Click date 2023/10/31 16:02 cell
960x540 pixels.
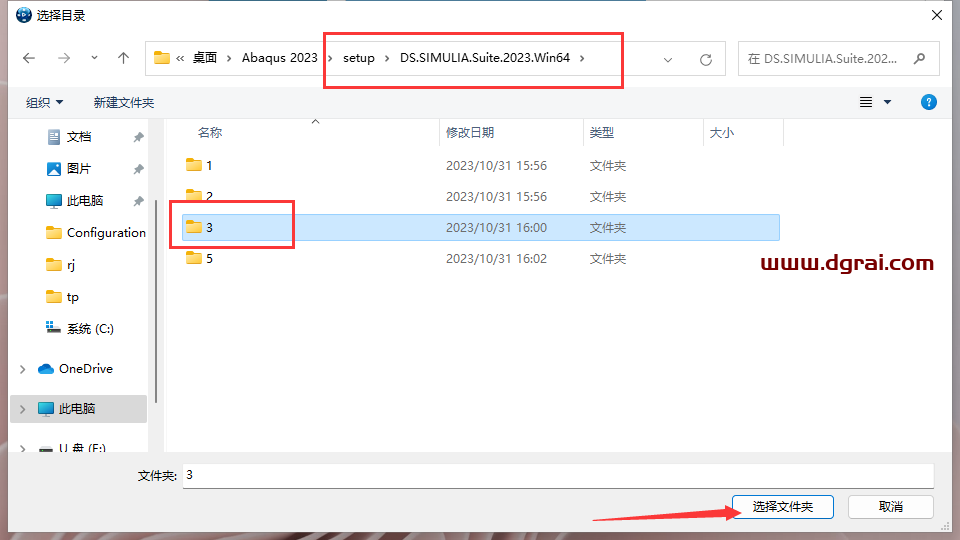tap(496, 258)
